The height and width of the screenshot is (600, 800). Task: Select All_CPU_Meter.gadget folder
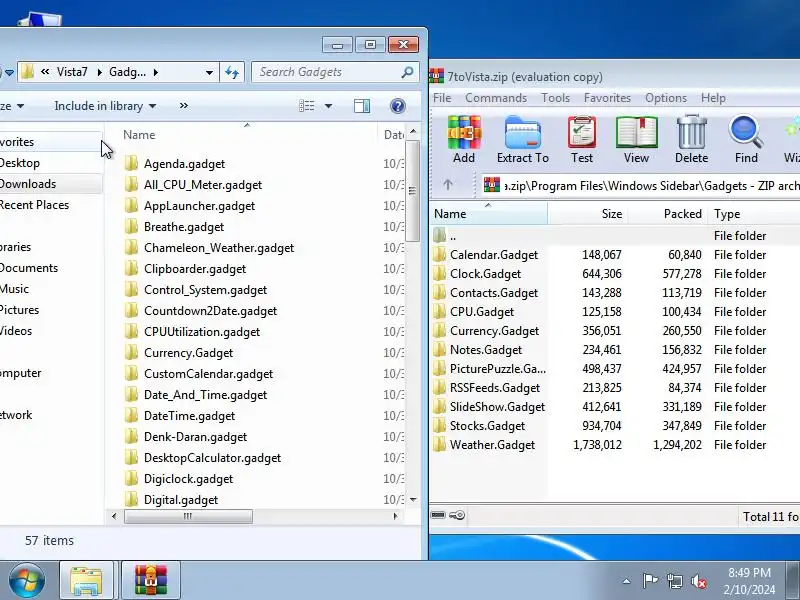[203, 185]
